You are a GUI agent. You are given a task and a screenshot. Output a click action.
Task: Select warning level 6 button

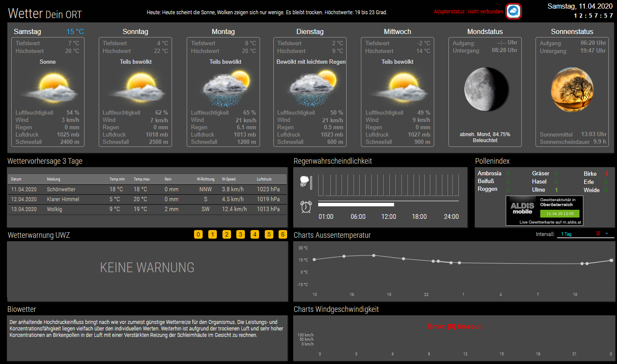click(283, 234)
